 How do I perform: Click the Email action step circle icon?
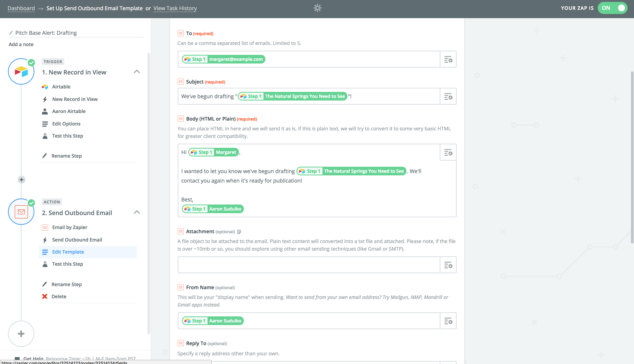coord(21,212)
